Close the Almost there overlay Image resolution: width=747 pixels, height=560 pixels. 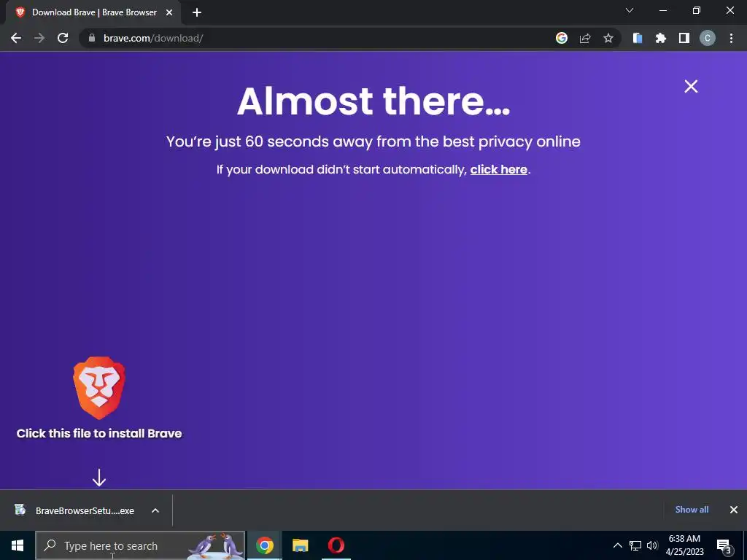(x=691, y=86)
